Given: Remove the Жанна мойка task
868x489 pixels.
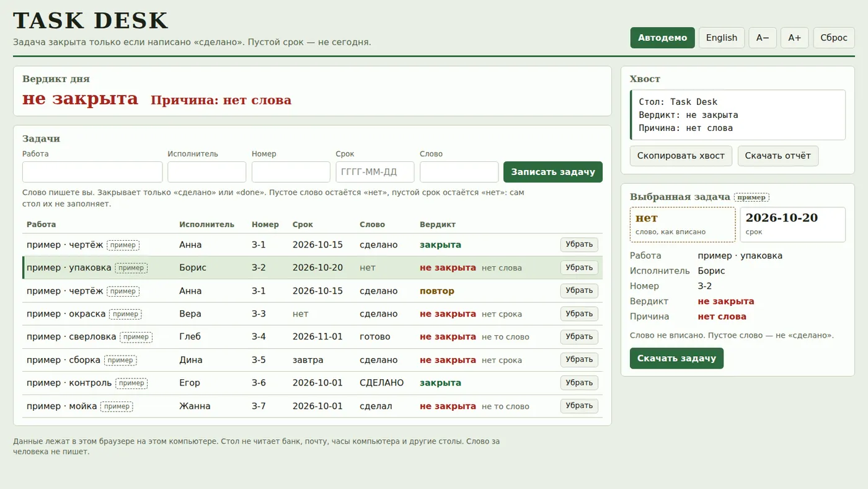Looking at the screenshot, I should coord(579,406).
